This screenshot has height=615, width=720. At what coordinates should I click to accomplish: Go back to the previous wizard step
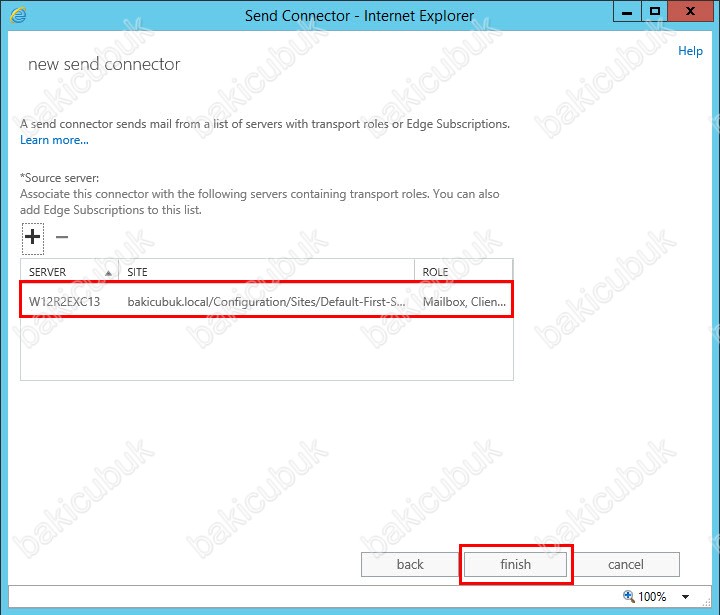(410, 564)
